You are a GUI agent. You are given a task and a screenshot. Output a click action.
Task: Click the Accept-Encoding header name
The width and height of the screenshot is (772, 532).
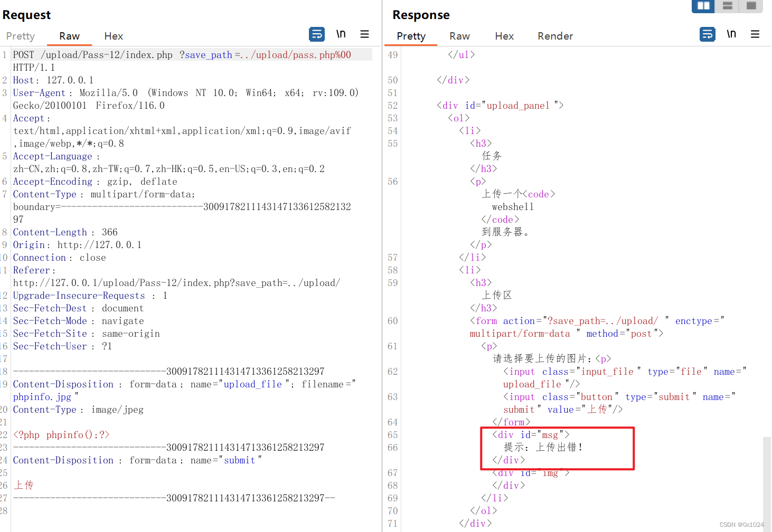[x=53, y=182]
